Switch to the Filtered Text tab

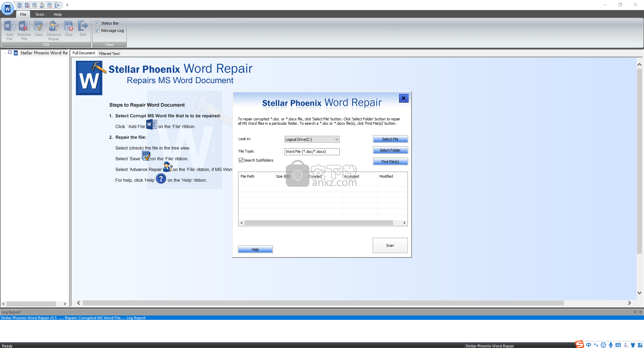[x=109, y=54]
